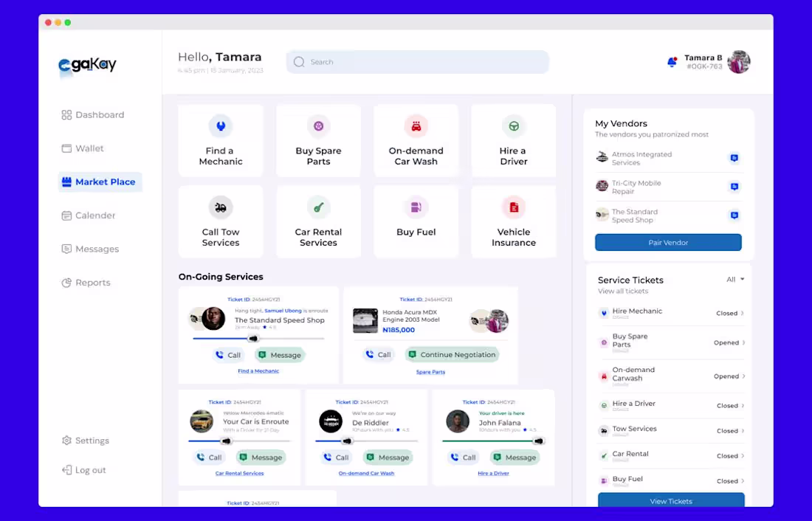This screenshot has height=521, width=812.
Task: Select the Find a Mechanic service icon
Action: 221,126
